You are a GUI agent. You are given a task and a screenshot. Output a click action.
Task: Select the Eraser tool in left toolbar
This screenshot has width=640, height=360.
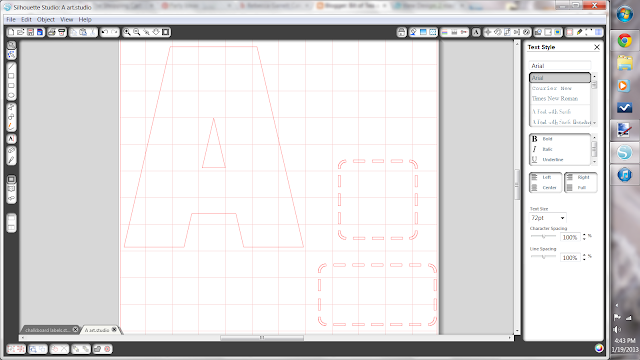tap(11, 150)
